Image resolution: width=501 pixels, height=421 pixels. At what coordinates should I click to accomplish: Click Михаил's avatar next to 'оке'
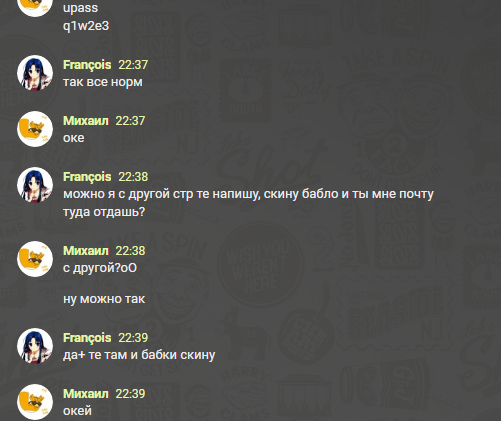35,129
